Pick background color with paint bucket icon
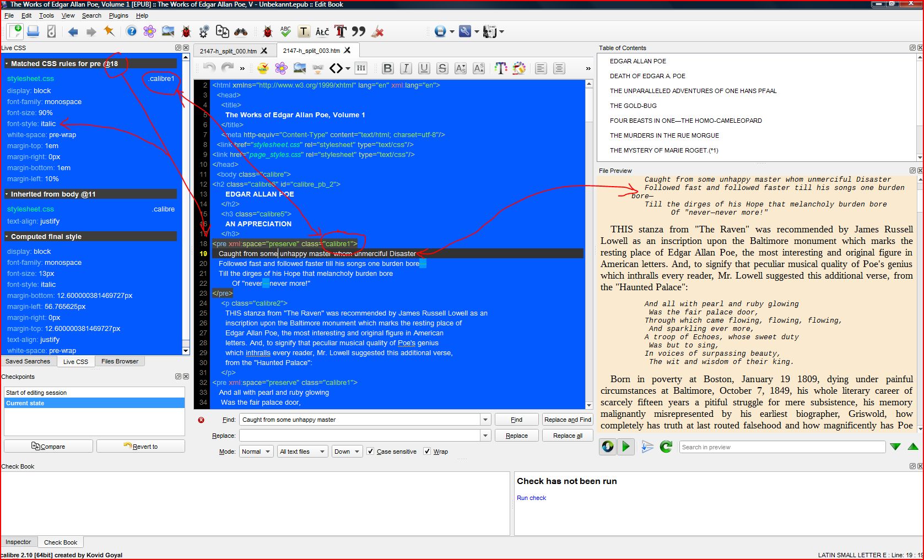The height and width of the screenshot is (560, 924). pos(519,68)
